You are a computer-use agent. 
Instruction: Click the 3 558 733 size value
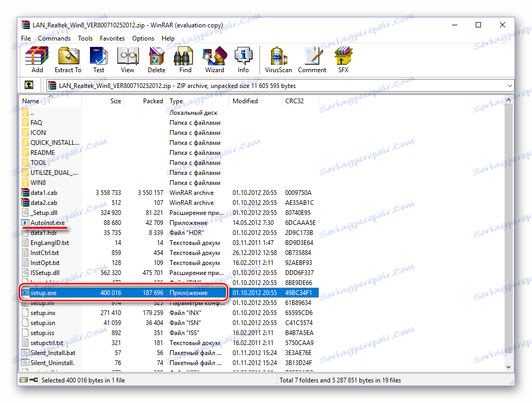108,193
